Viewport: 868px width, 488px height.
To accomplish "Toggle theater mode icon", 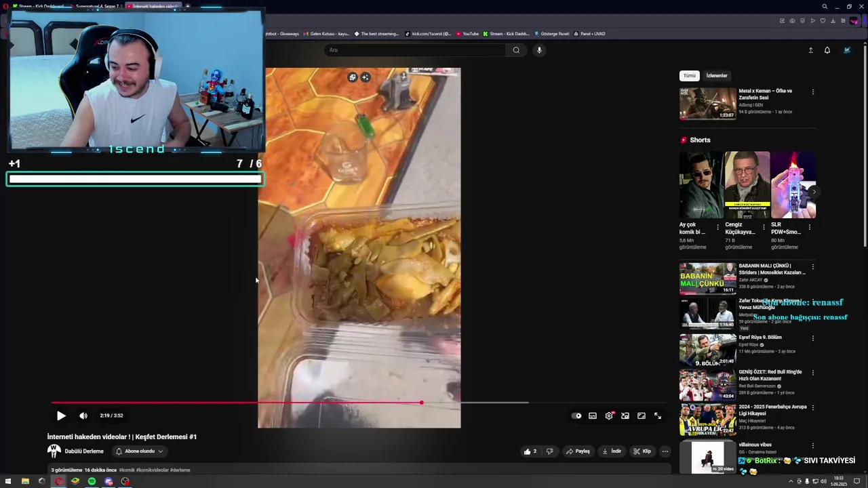I will click(x=642, y=416).
